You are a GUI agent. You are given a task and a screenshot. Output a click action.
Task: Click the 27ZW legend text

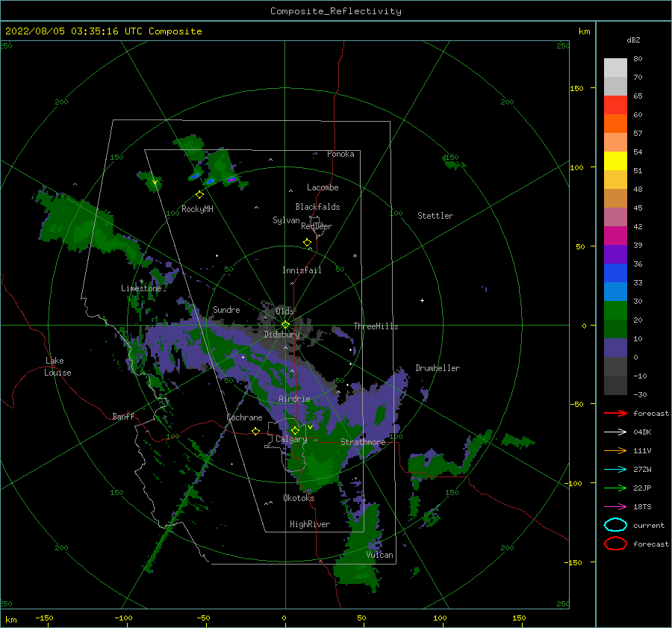642,470
